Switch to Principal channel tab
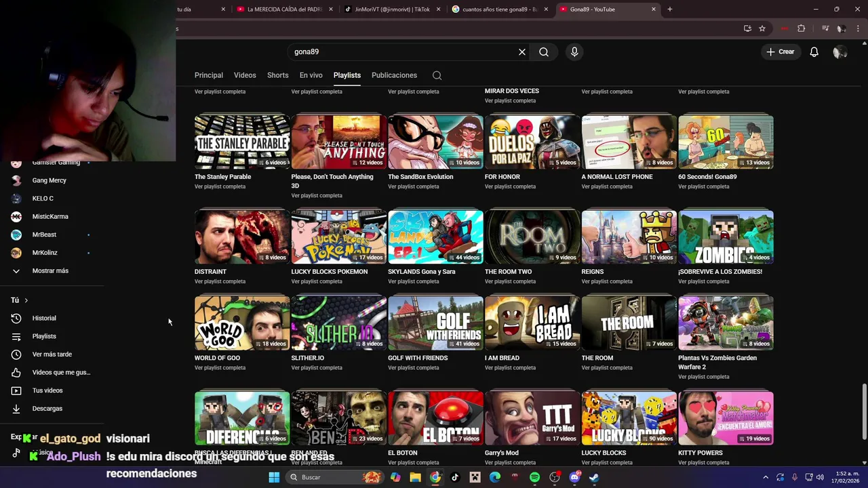 pyautogui.click(x=209, y=75)
